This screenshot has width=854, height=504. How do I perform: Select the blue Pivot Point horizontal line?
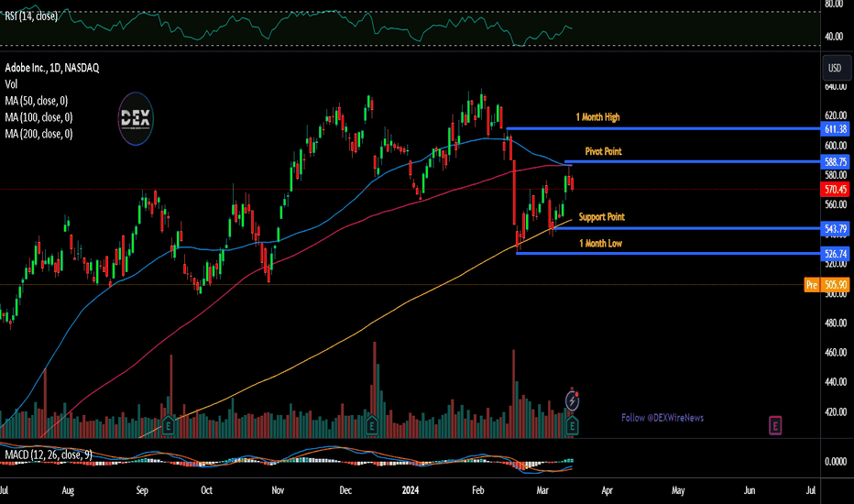pos(692,162)
